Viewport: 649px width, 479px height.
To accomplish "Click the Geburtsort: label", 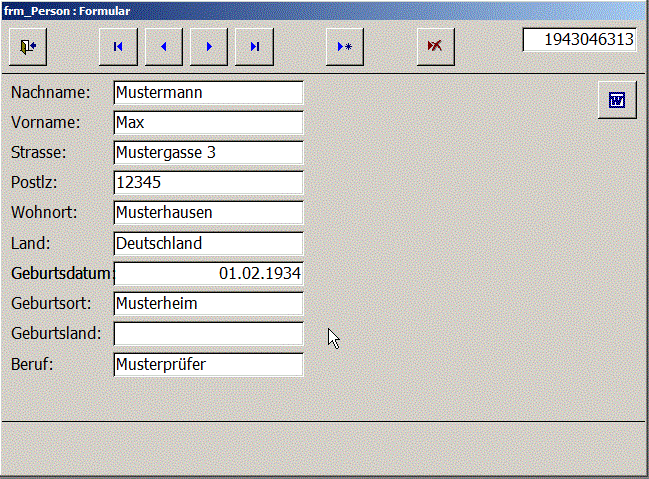I will tap(51, 304).
